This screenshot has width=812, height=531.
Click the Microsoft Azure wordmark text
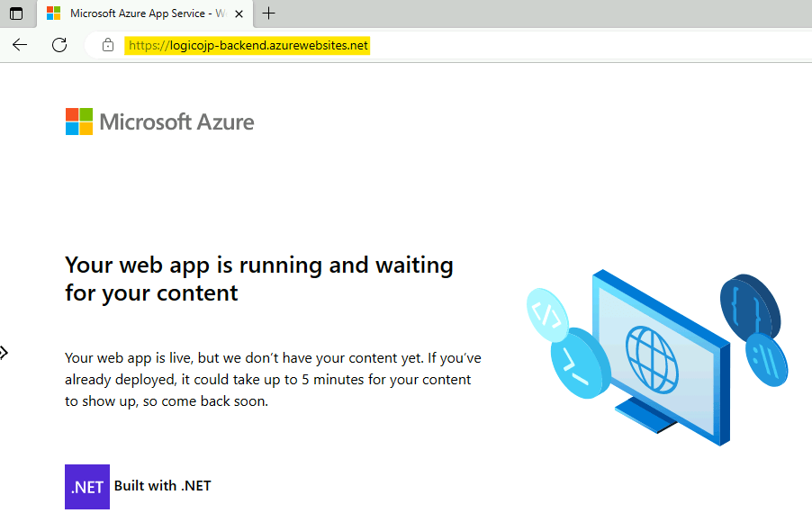(x=176, y=121)
